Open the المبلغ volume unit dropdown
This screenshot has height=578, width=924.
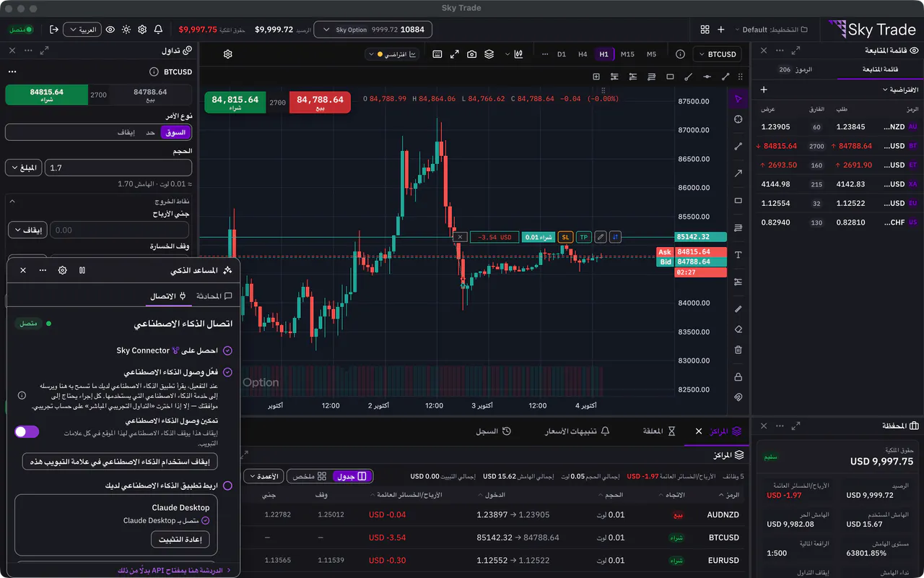(x=24, y=168)
